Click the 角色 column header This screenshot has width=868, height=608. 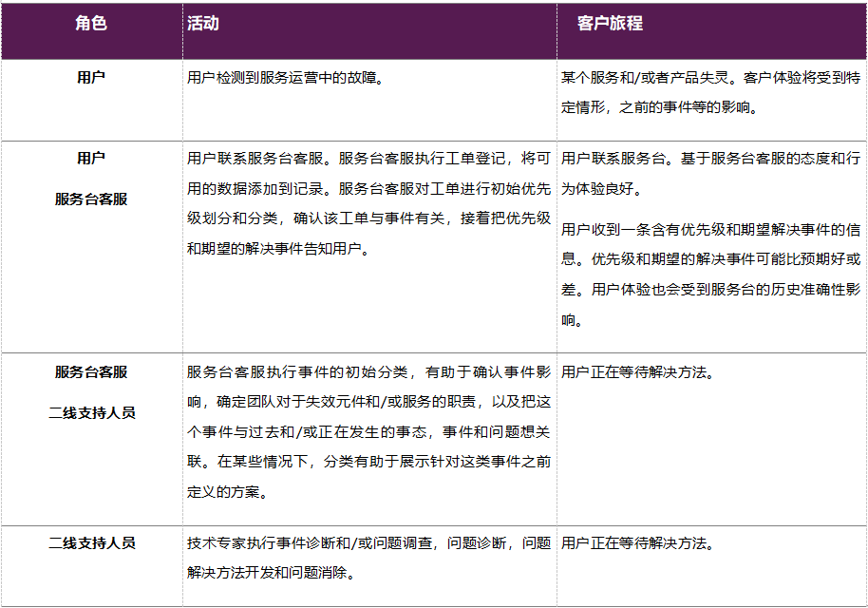(91, 24)
